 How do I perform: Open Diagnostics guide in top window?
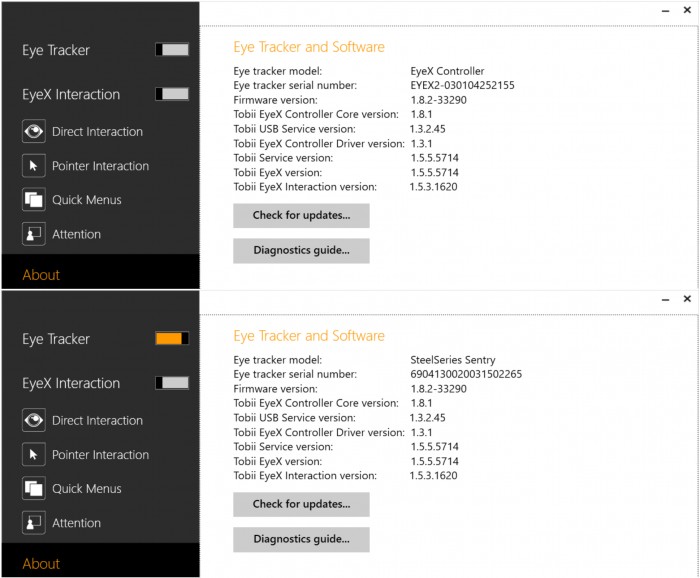click(301, 250)
